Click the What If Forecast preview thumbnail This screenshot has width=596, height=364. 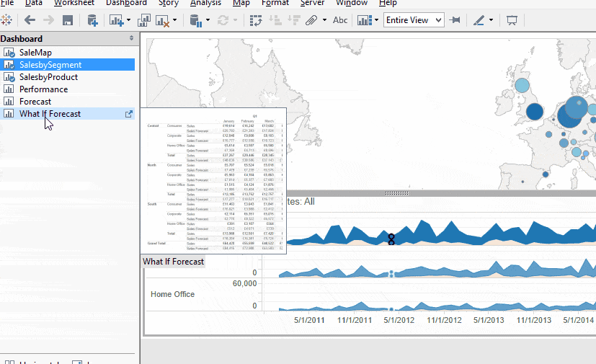[213, 181]
